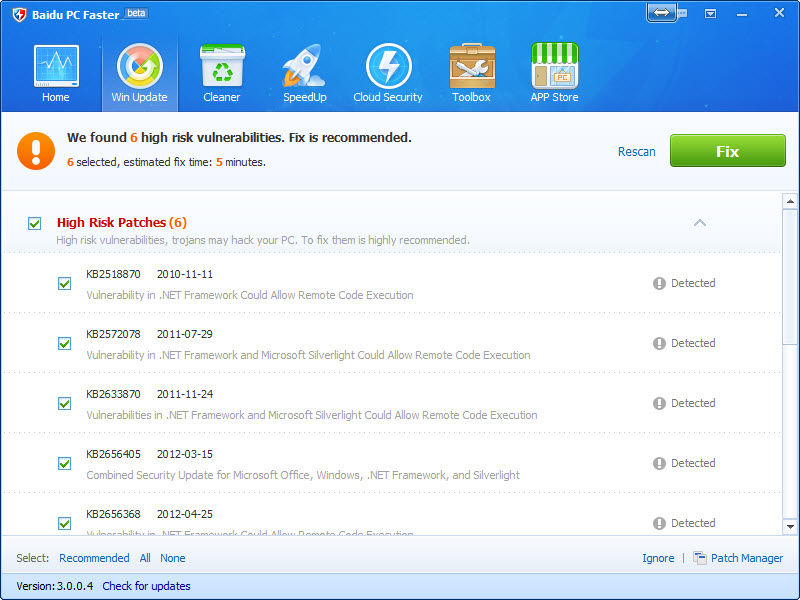Open the title bar dropdown menu icon
800x600 pixels.
coord(710,14)
